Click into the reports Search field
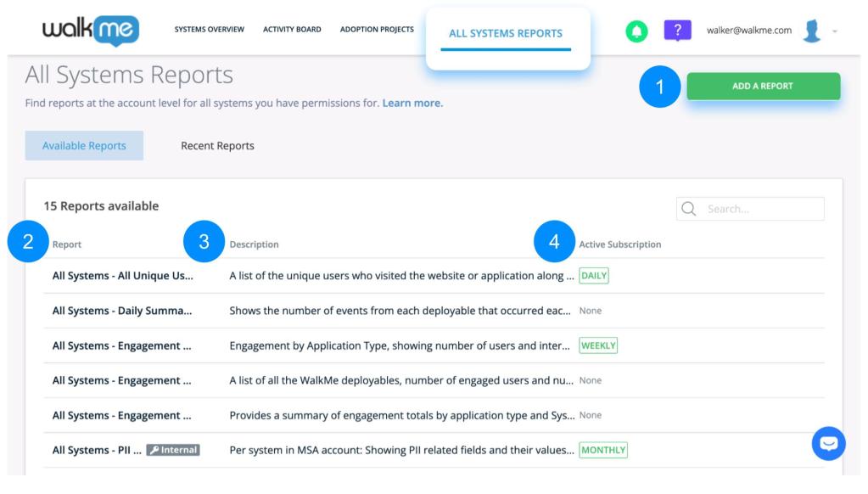The image size is (868, 494). pyautogui.click(x=759, y=209)
